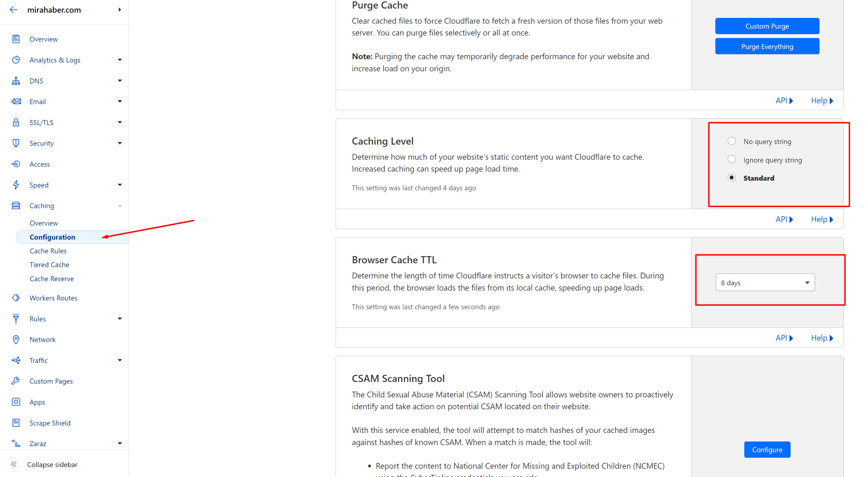Click Custom Purge button

[x=766, y=26]
